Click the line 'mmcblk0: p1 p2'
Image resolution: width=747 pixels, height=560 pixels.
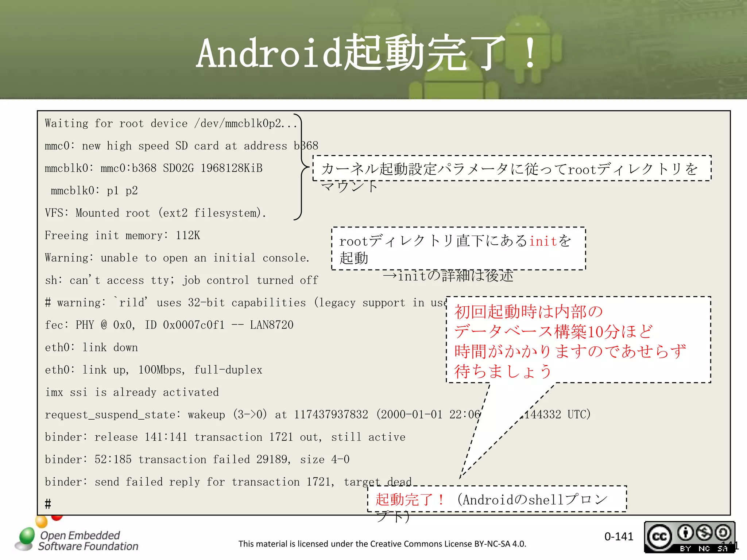point(94,191)
